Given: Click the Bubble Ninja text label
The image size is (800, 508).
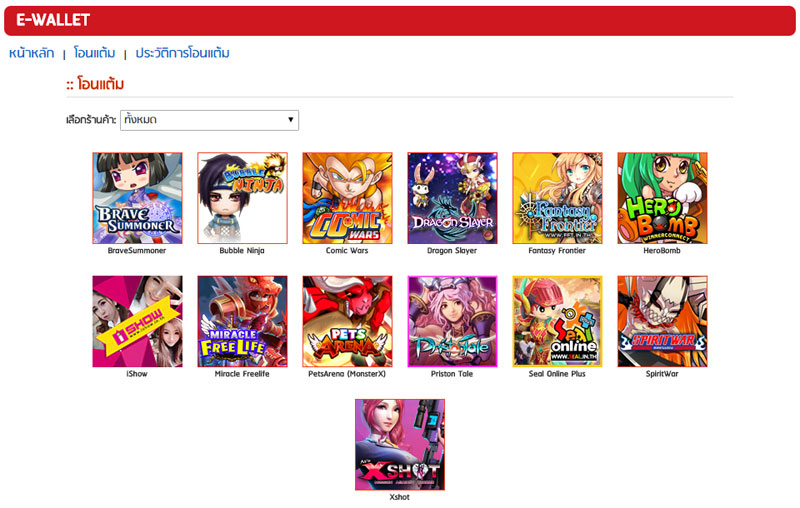Looking at the screenshot, I should coord(242,250).
